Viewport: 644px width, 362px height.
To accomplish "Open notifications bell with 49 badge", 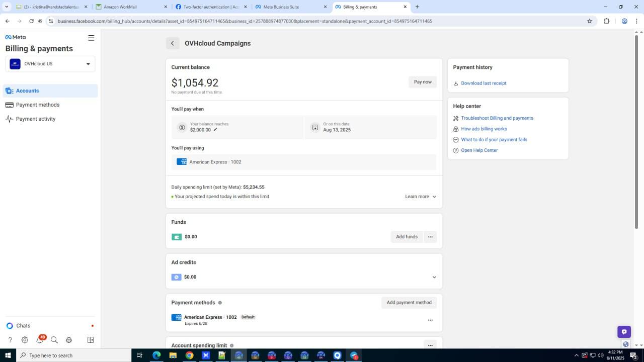I will (x=40, y=340).
